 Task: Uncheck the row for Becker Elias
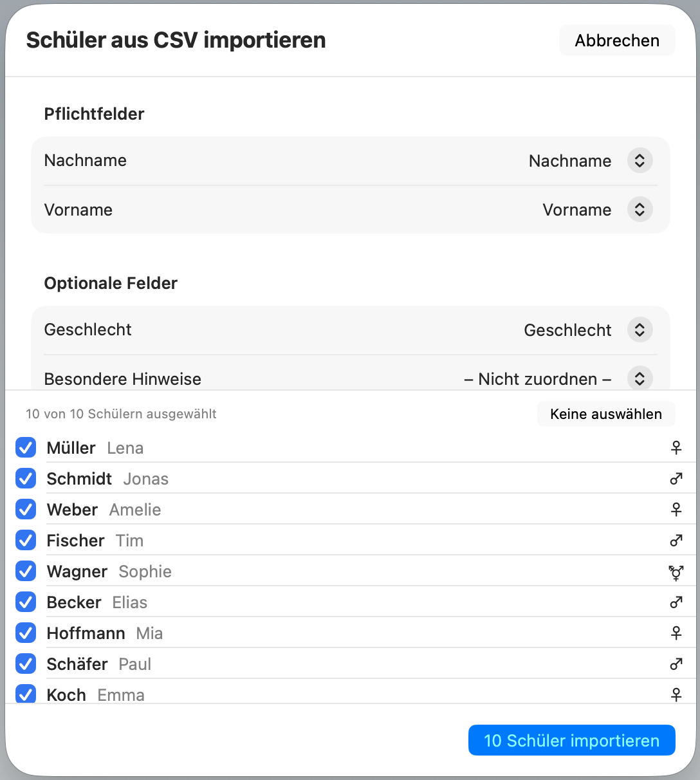25,602
